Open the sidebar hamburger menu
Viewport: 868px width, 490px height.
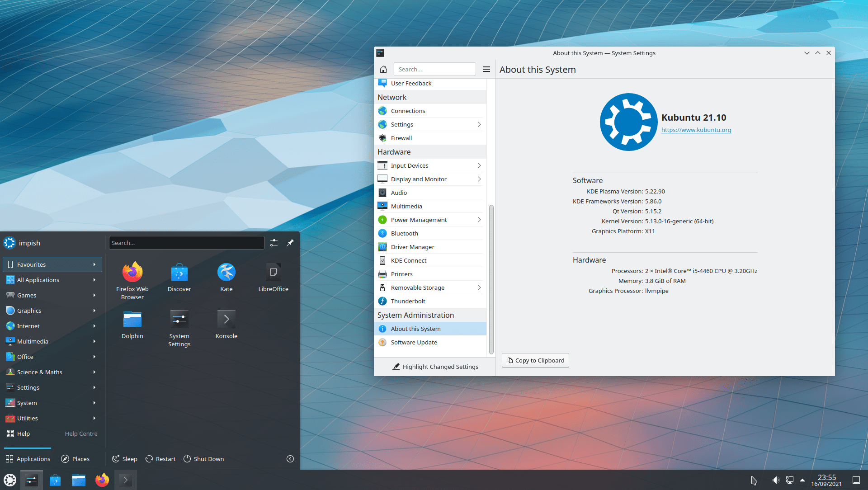coord(486,69)
